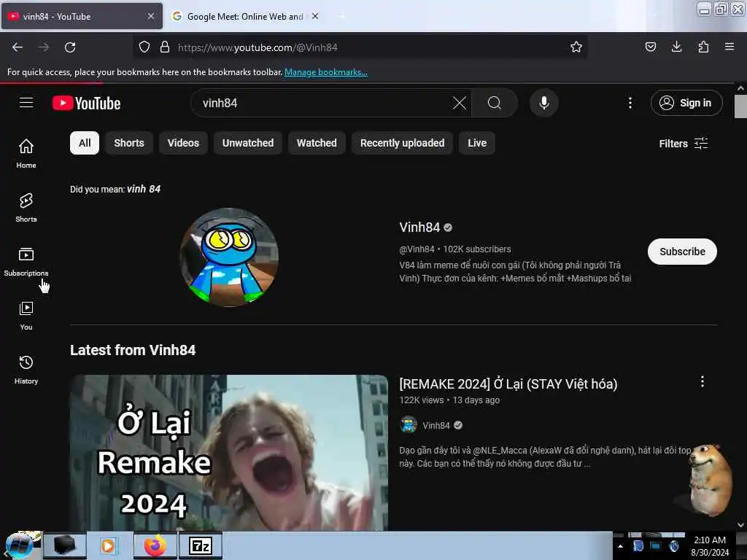Open the YouTube guide hamburger menu
747x560 pixels.
[26, 103]
